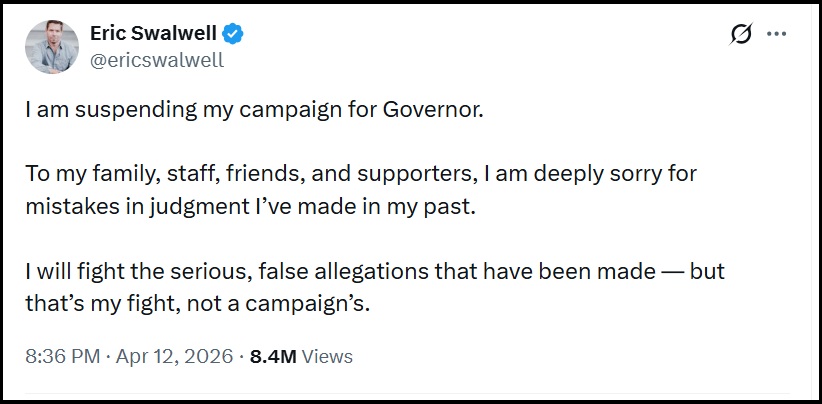The image size is (822, 404).
Task: Click the 8:36 PM timestamp
Action: (x=59, y=356)
